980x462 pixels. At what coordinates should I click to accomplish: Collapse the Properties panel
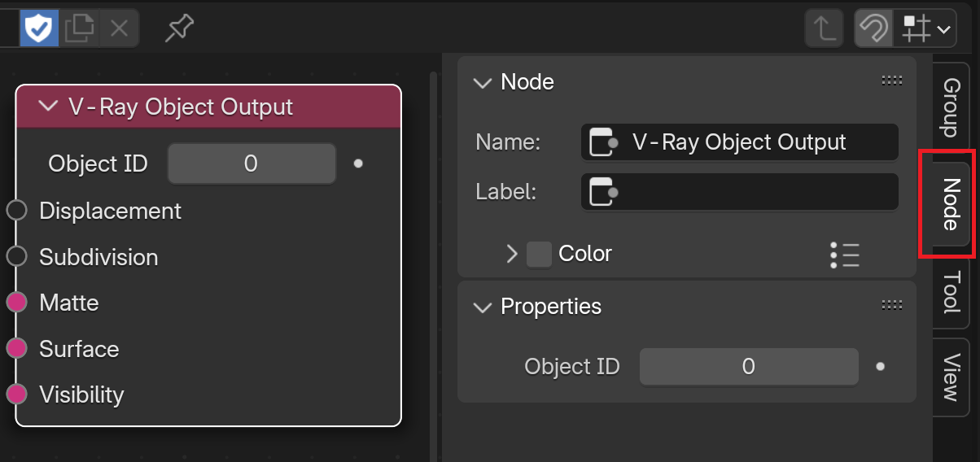point(483,307)
